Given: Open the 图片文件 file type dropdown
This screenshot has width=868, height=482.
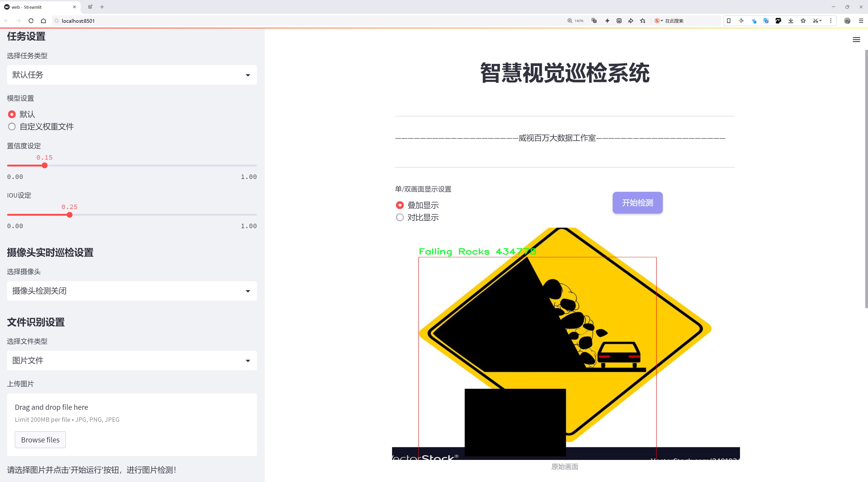Looking at the screenshot, I should click(x=132, y=361).
